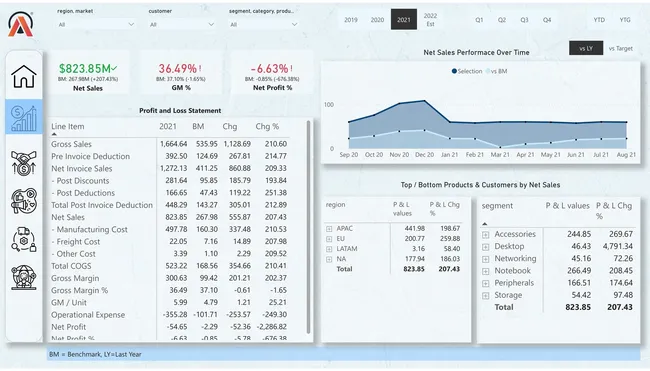
Task: Open the Supply Chain truck icon
Action: [x=24, y=239]
